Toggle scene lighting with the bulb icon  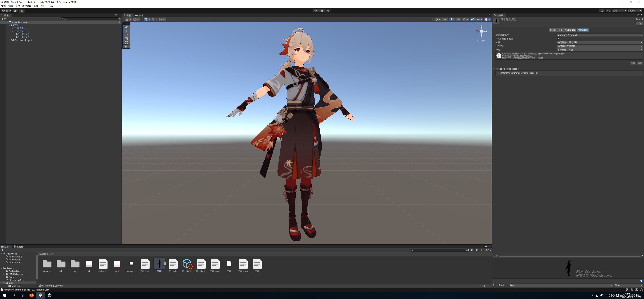(x=452, y=19)
